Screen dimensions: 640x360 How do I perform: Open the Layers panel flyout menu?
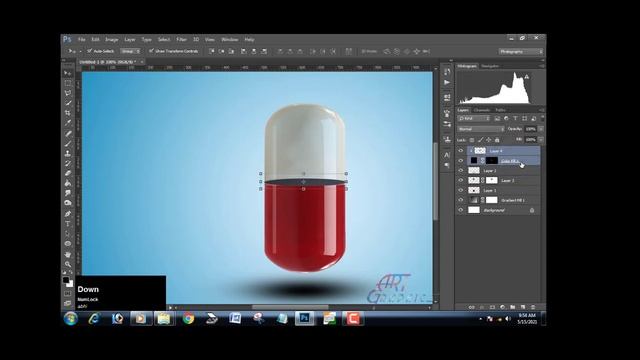click(x=541, y=110)
